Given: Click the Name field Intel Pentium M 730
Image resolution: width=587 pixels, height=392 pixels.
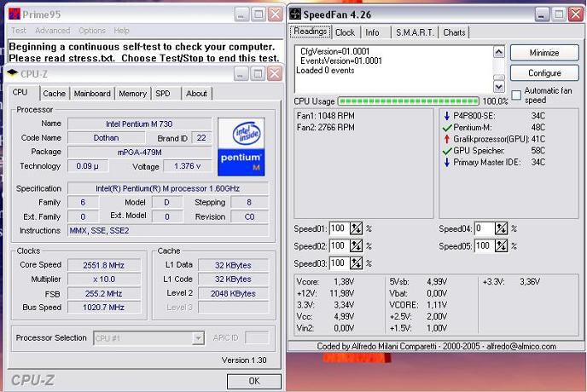Looking at the screenshot, I should tap(139, 124).
